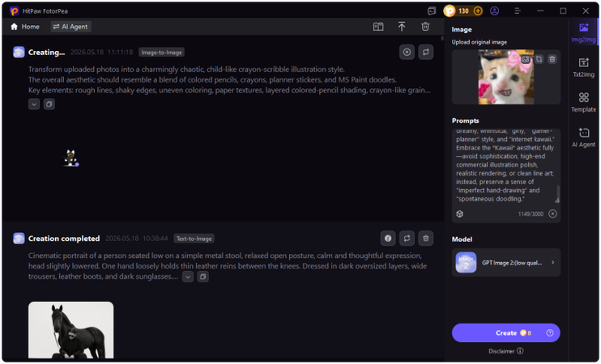Image resolution: width=601 pixels, height=364 pixels.
Task: Regenerate the completed Cinematic portrait creation
Action: point(407,239)
